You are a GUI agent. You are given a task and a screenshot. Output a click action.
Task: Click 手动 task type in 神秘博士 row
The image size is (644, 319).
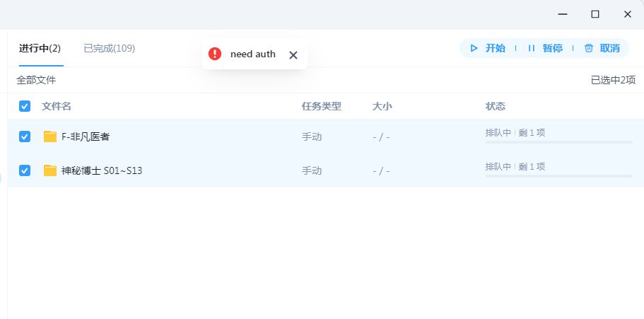click(x=312, y=170)
